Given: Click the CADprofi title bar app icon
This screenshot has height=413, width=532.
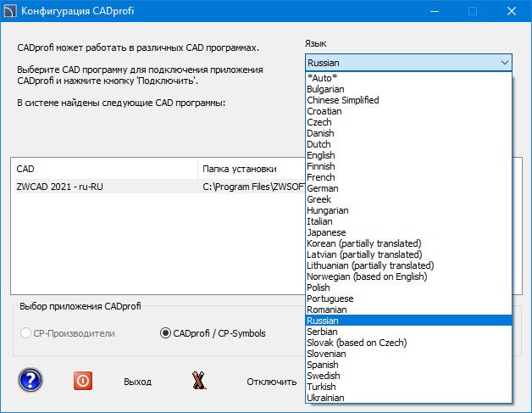Looking at the screenshot, I should point(10,11).
